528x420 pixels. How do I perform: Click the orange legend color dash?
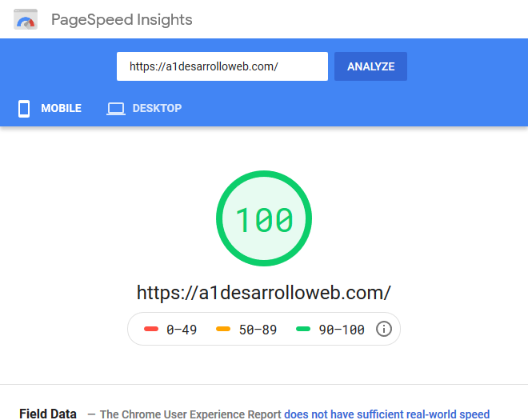coord(223,329)
